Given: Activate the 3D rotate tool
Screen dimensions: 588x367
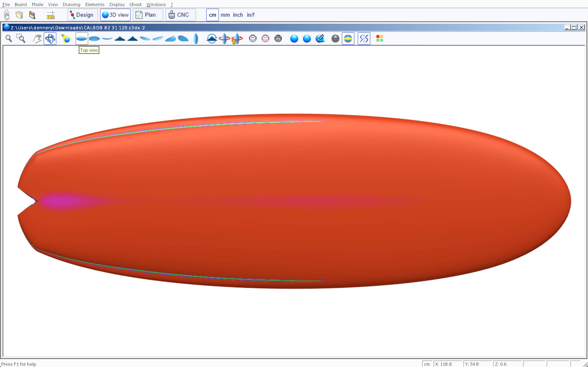Looking at the screenshot, I should point(50,39).
